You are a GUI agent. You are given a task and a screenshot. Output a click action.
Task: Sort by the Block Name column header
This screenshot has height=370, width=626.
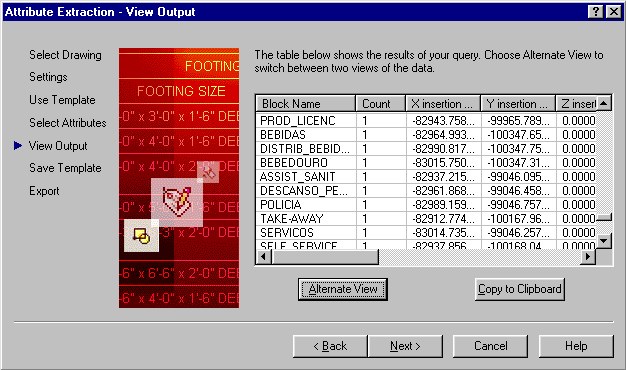point(305,104)
